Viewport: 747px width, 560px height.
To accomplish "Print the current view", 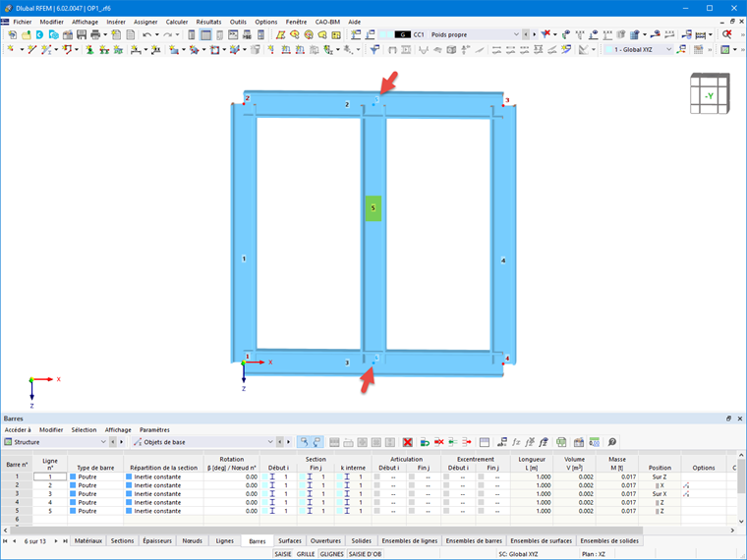I will point(95,34).
